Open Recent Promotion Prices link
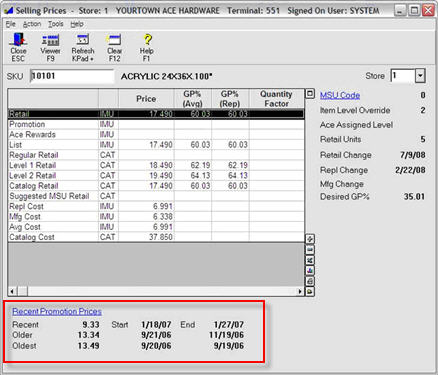Image resolution: width=438 pixels, height=375 pixels. pos(57,311)
